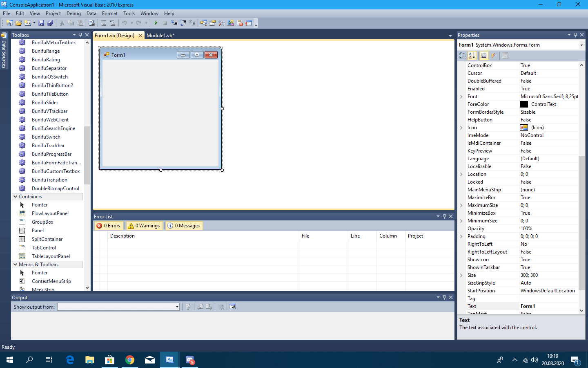The width and height of the screenshot is (588, 368).
Task: Switch Properties panel to Events view
Action: pos(493,56)
